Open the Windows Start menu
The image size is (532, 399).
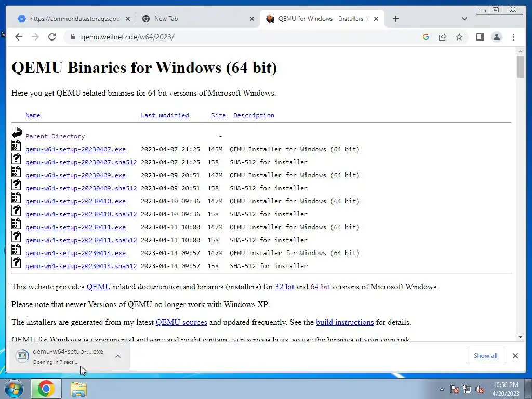(14, 389)
